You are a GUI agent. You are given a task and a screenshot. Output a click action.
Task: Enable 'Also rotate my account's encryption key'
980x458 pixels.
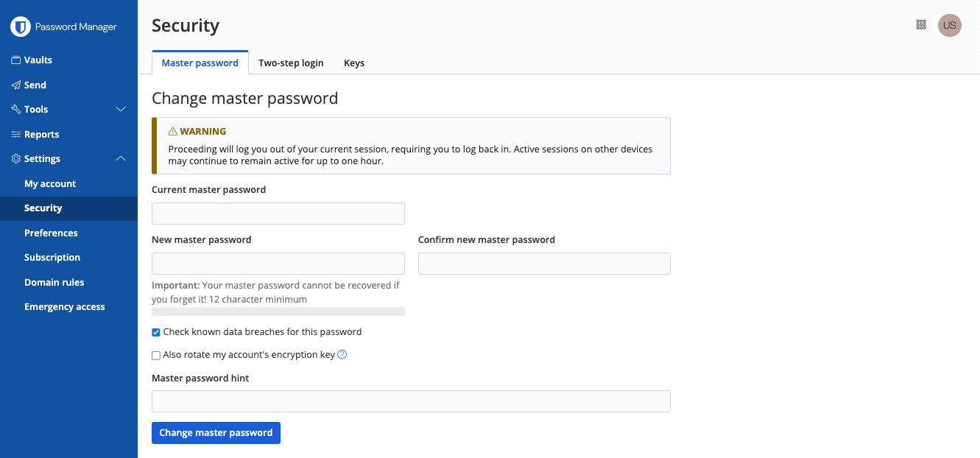point(155,355)
